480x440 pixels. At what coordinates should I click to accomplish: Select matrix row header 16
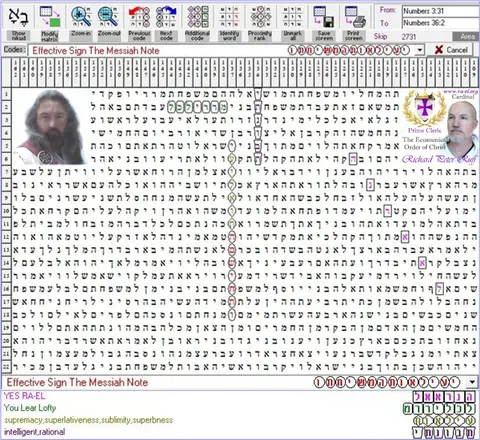[x=6, y=289]
